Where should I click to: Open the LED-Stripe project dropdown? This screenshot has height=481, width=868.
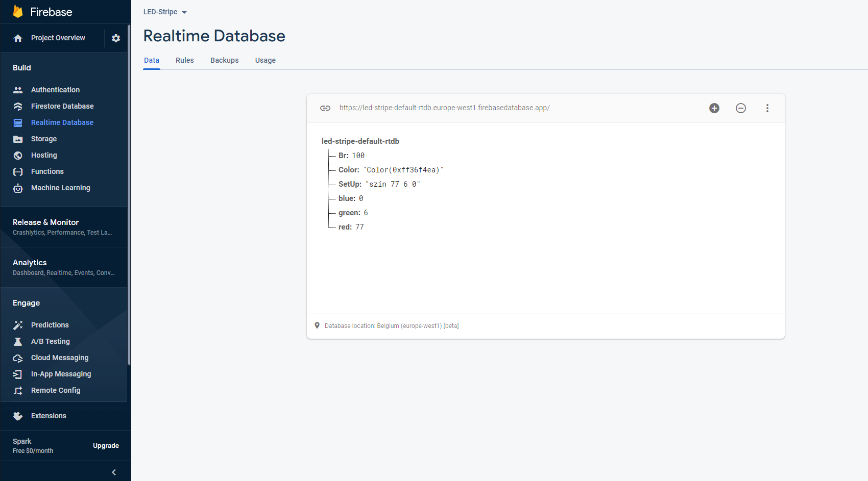[165, 12]
